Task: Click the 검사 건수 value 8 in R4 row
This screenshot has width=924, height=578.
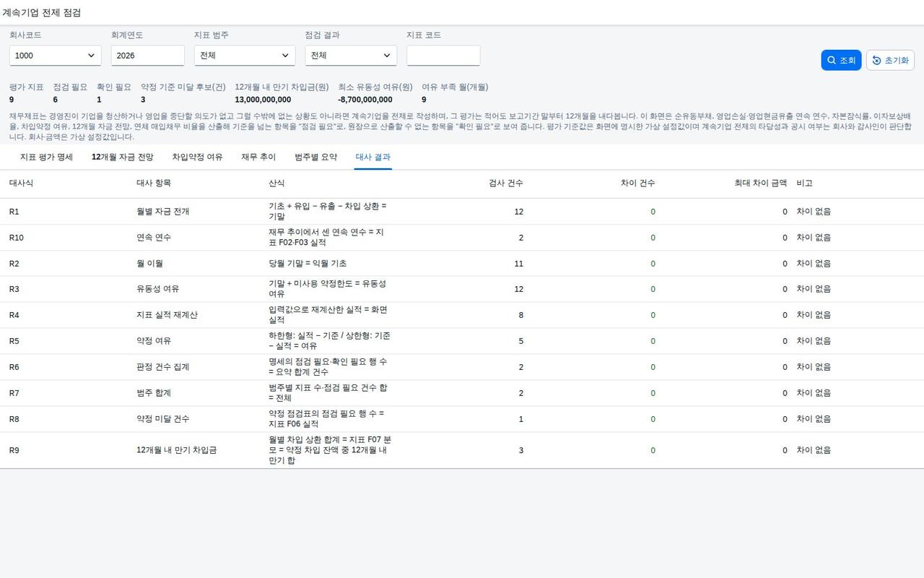Action: [x=521, y=315]
